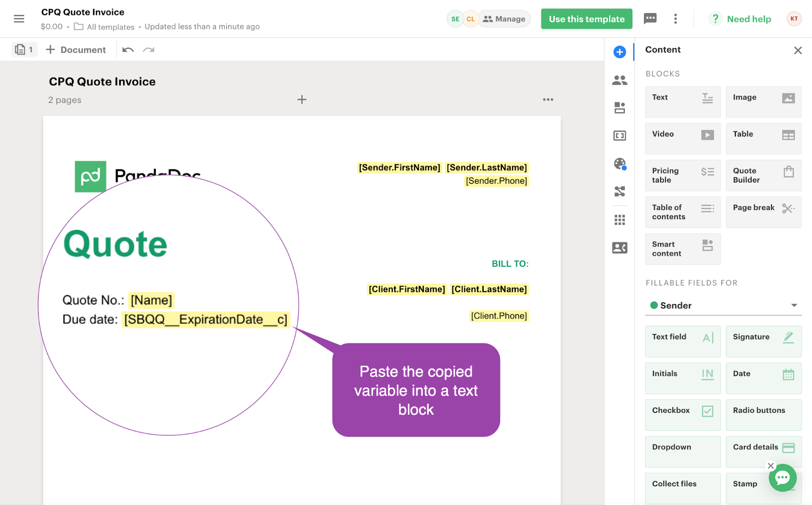
Task: Open the hamburger main menu
Action: tap(19, 19)
